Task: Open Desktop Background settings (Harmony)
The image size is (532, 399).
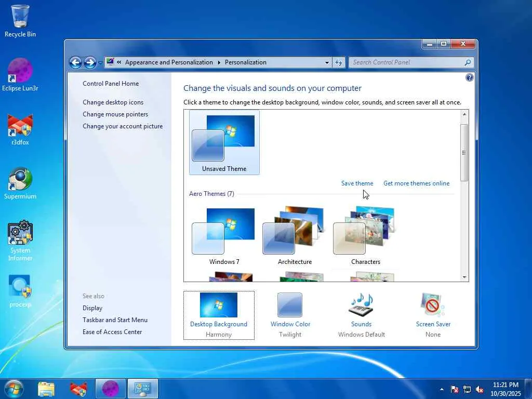Action: click(219, 315)
